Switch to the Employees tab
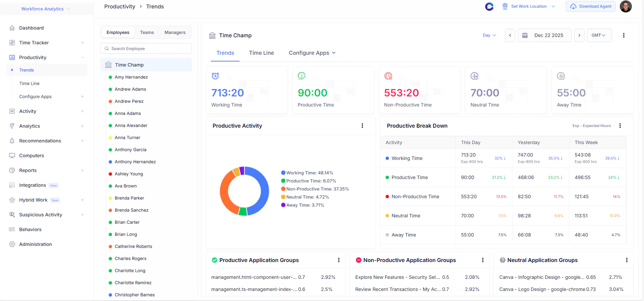644x301 pixels. [118, 32]
